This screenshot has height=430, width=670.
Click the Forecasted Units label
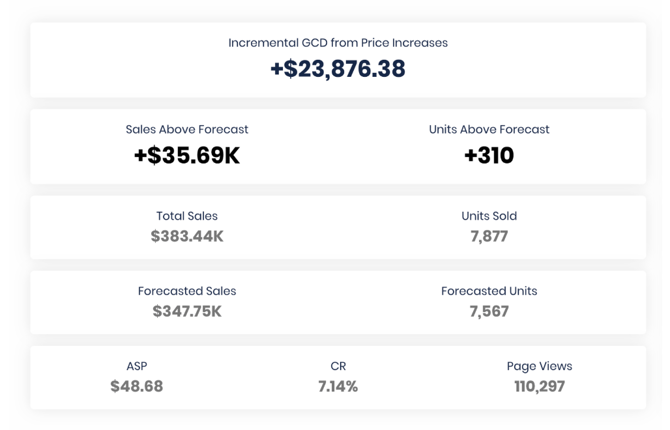coord(489,291)
